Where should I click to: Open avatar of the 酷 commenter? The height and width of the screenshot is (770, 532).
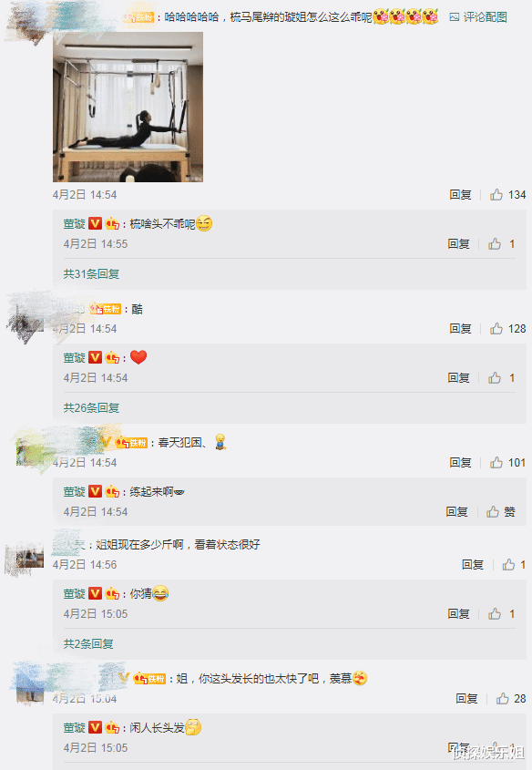pyautogui.click(x=26, y=318)
